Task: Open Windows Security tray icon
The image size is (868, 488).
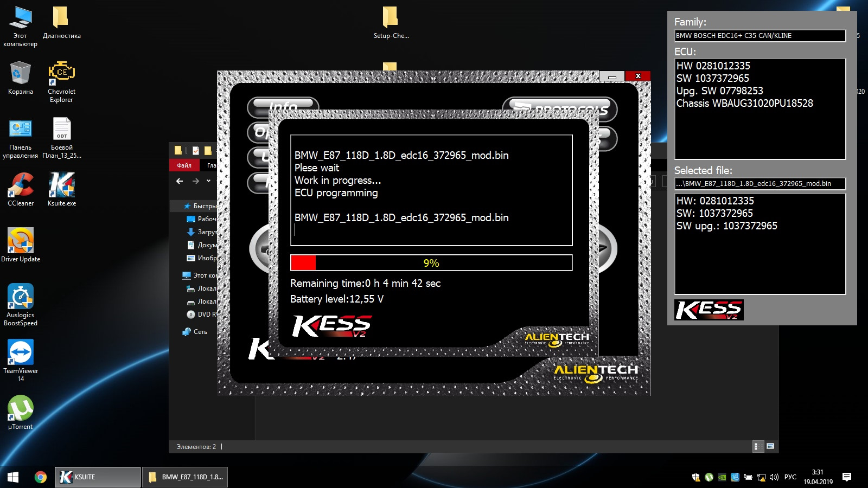Action: [696, 477]
